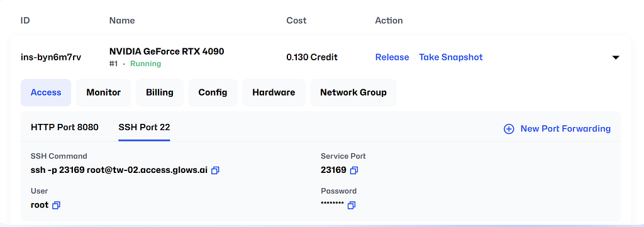
Task: Switch to HTTP Port 8080
Action: click(x=65, y=127)
